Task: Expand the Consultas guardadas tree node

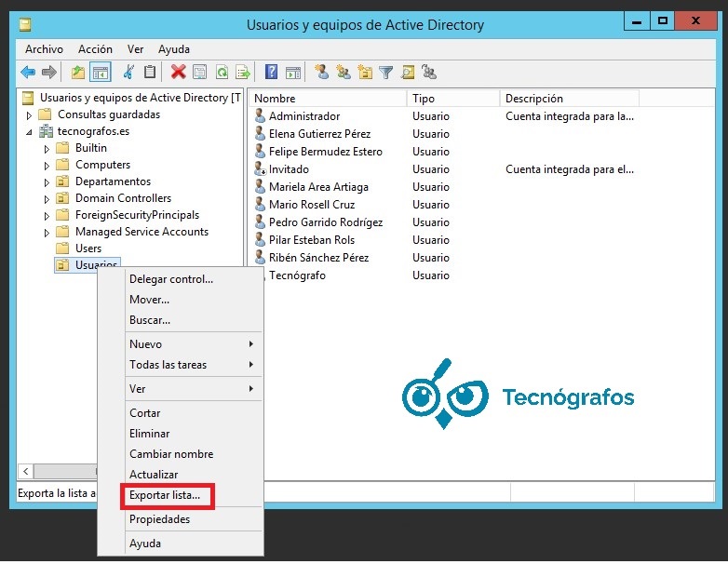Action: (29, 115)
